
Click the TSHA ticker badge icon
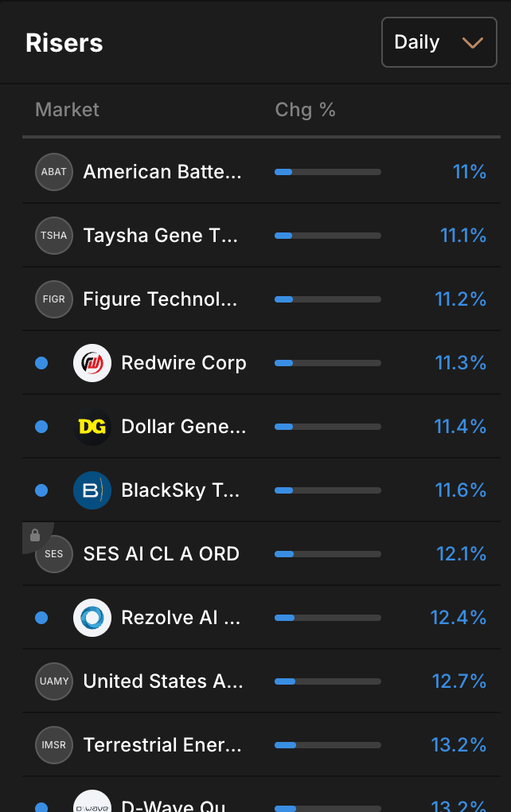click(x=54, y=236)
